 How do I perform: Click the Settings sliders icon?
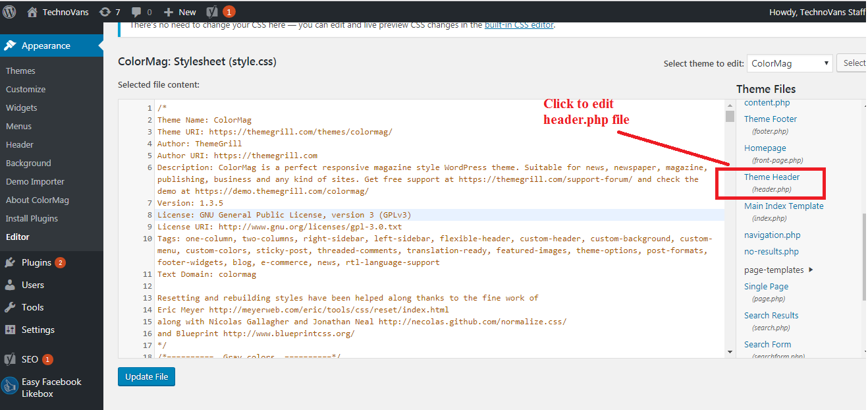click(10, 330)
